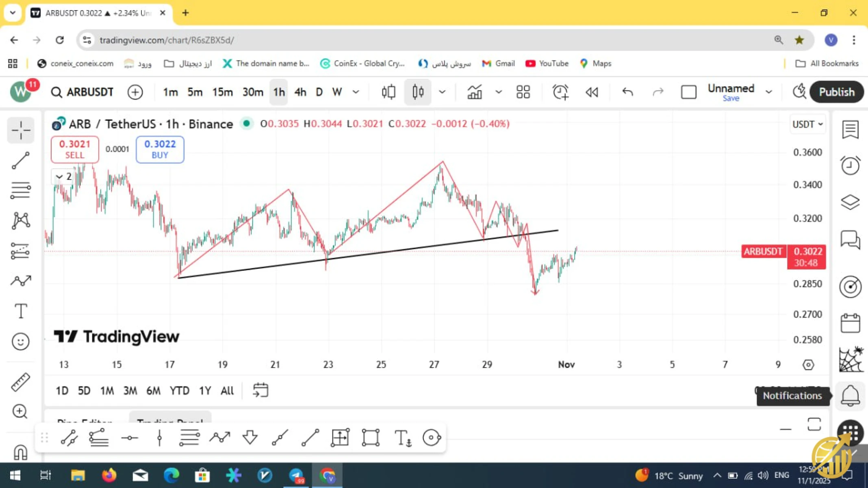Click the Publish button
Image resolution: width=868 pixels, height=488 pixels.
pyautogui.click(x=836, y=92)
